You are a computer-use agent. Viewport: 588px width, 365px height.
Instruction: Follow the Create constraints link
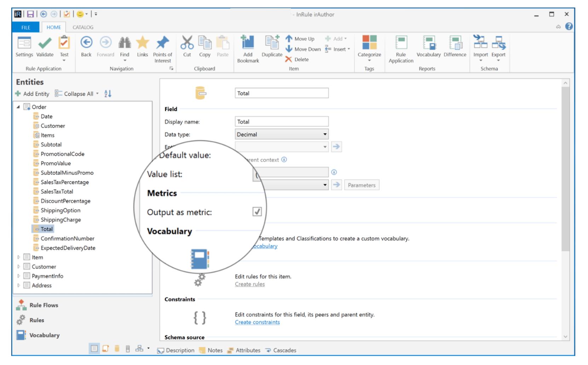coord(257,322)
